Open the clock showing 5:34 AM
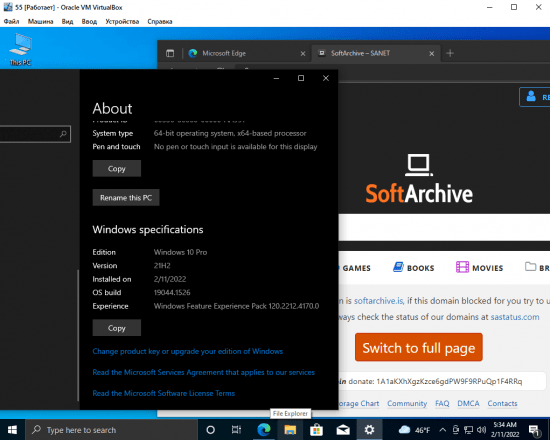Image resolution: width=550 pixels, height=440 pixels. click(505, 430)
